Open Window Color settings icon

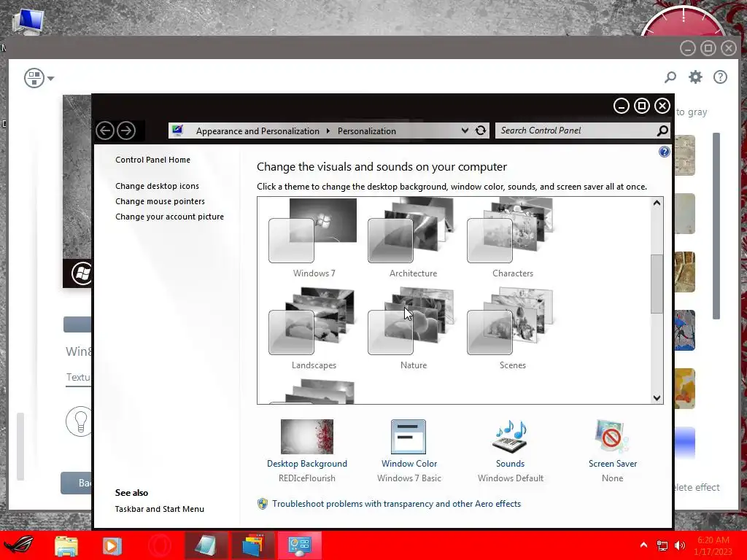click(409, 437)
